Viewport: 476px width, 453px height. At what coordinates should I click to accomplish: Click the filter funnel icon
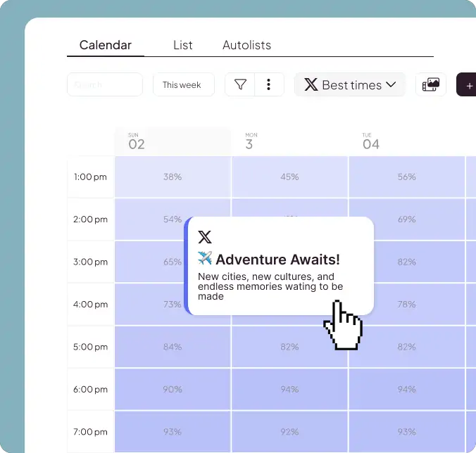click(x=240, y=85)
